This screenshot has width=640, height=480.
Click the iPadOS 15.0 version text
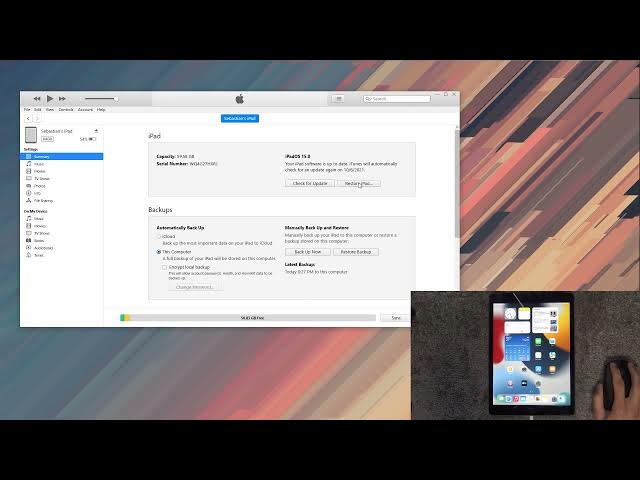[298, 156]
